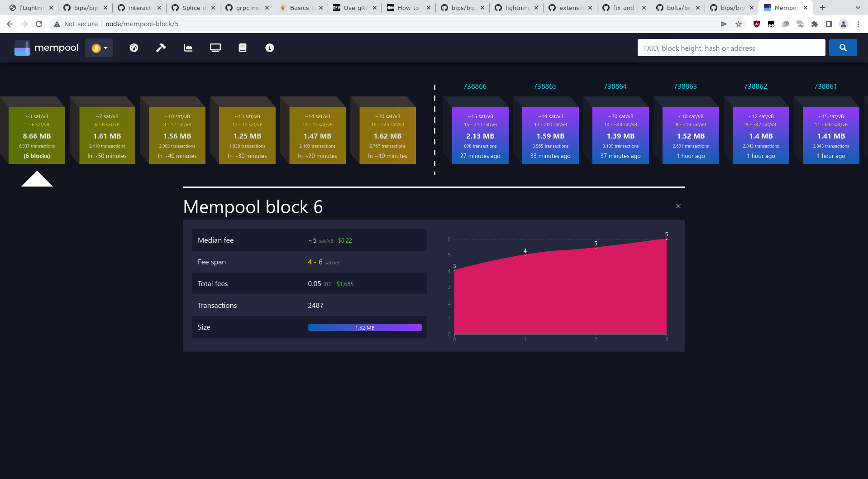Toggle browser side panel icon
The width and height of the screenshot is (868, 479).
829,24
